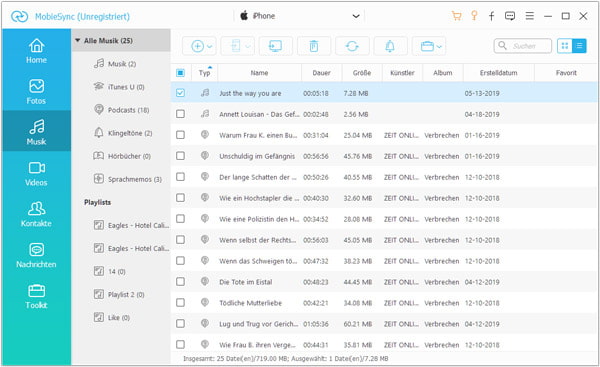Uncheck the Just the way you are checkbox
The width and height of the screenshot is (600, 367).
click(180, 93)
